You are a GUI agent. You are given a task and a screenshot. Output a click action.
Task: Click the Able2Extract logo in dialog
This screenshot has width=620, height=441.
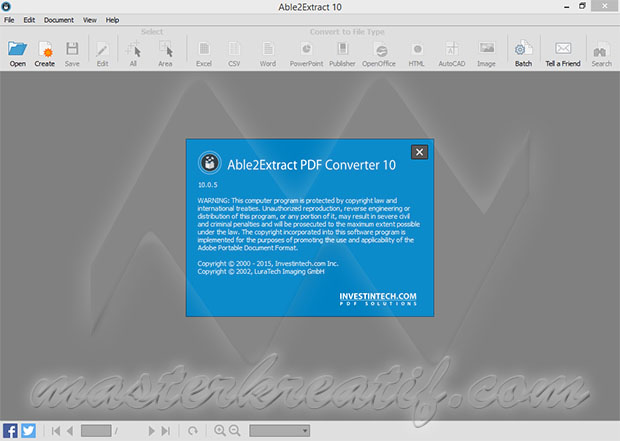coord(210,162)
